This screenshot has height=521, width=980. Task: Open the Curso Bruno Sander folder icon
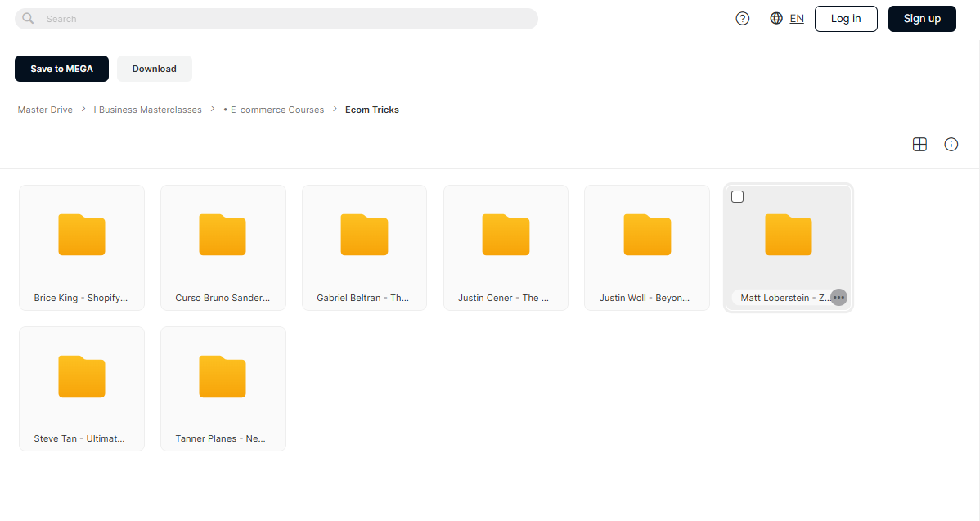(x=223, y=235)
